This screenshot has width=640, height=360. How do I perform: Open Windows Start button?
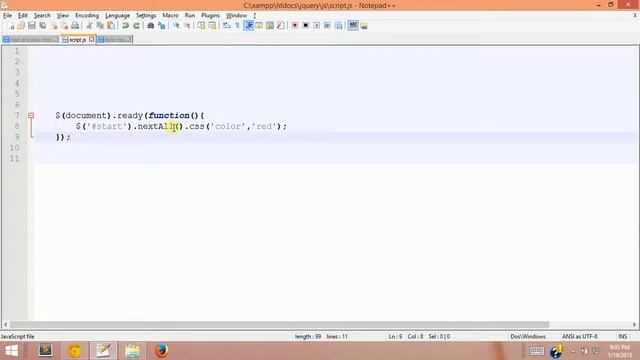point(11,351)
